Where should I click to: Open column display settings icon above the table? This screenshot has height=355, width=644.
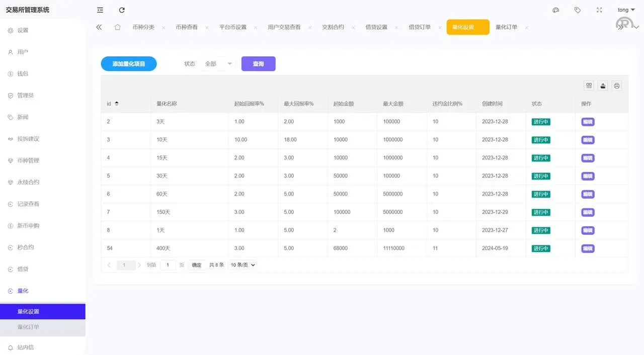pyautogui.click(x=589, y=85)
